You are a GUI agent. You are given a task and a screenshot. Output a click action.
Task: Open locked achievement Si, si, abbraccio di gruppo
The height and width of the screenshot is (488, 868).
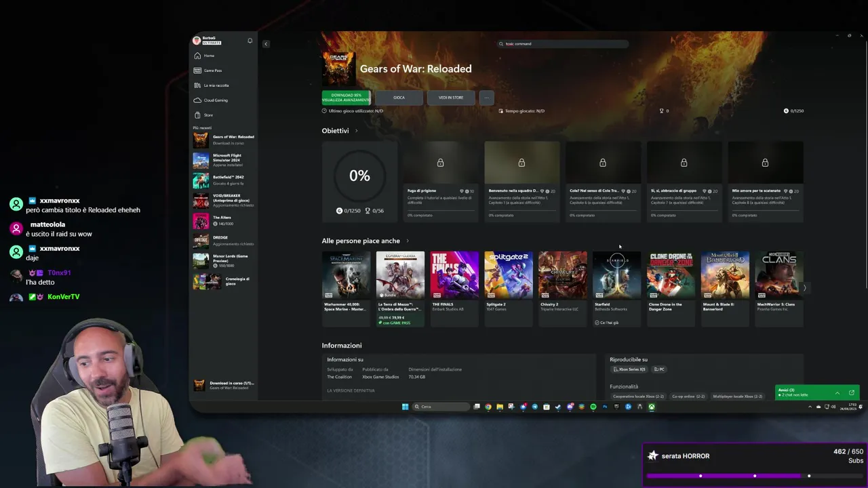pyautogui.click(x=684, y=182)
